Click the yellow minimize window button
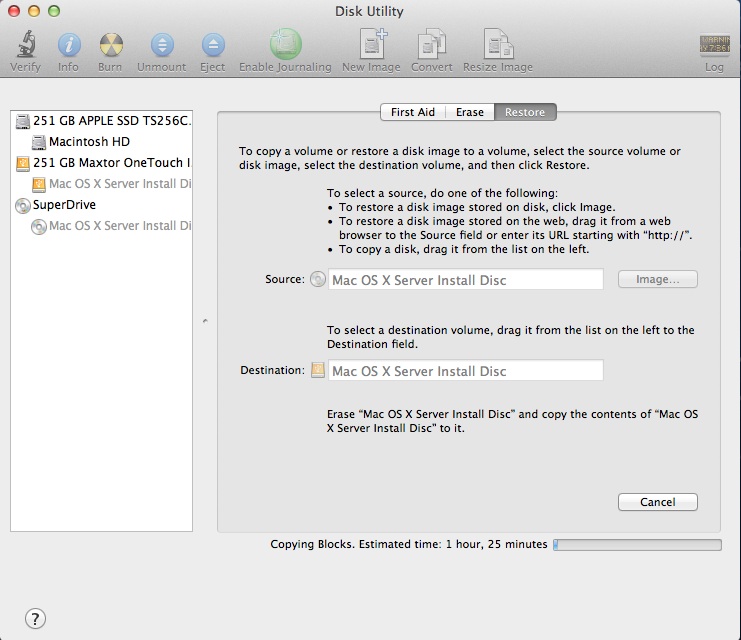 [34, 10]
